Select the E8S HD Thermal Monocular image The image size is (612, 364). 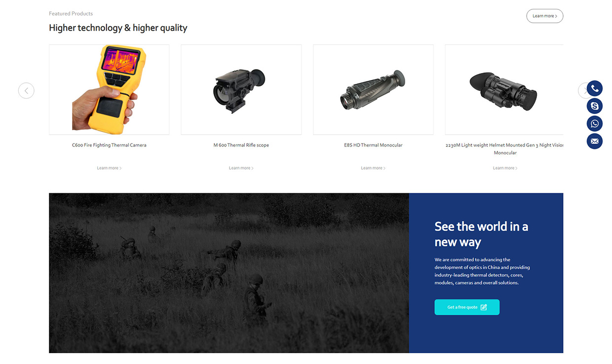373,89
